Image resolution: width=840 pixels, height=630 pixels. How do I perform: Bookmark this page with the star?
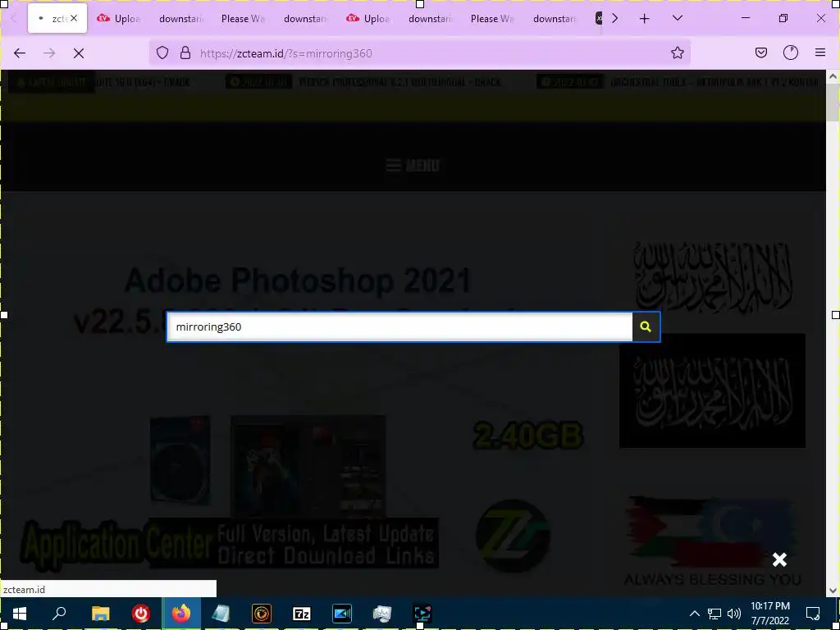tap(677, 53)
